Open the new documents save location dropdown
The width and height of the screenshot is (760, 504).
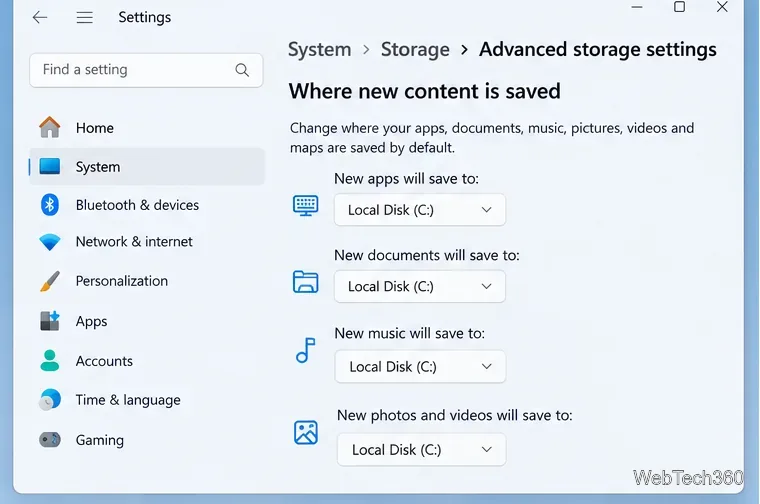[420, 286]
